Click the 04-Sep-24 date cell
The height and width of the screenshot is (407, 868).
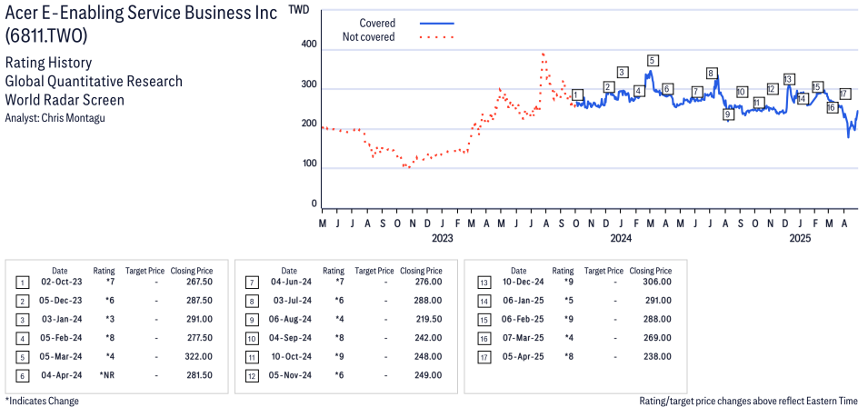point(289,337)
